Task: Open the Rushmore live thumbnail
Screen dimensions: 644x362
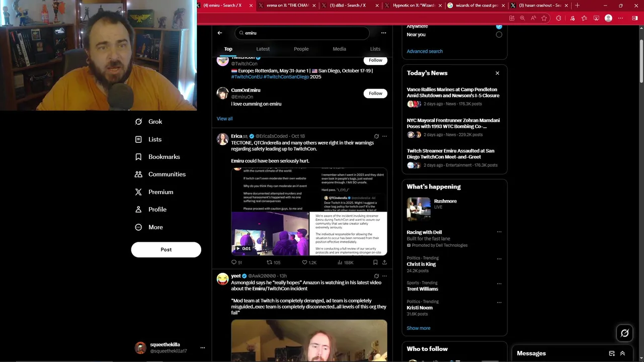Action: coord(419,210)
